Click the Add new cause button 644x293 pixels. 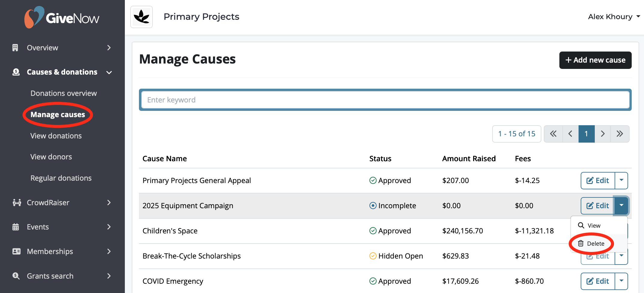click(x=595, y=60)
